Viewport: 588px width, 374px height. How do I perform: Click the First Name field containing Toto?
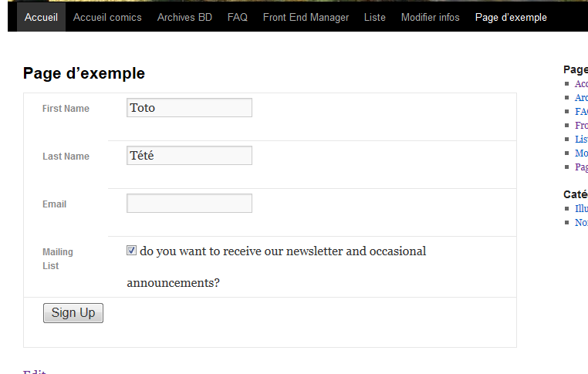click(189, 107)
